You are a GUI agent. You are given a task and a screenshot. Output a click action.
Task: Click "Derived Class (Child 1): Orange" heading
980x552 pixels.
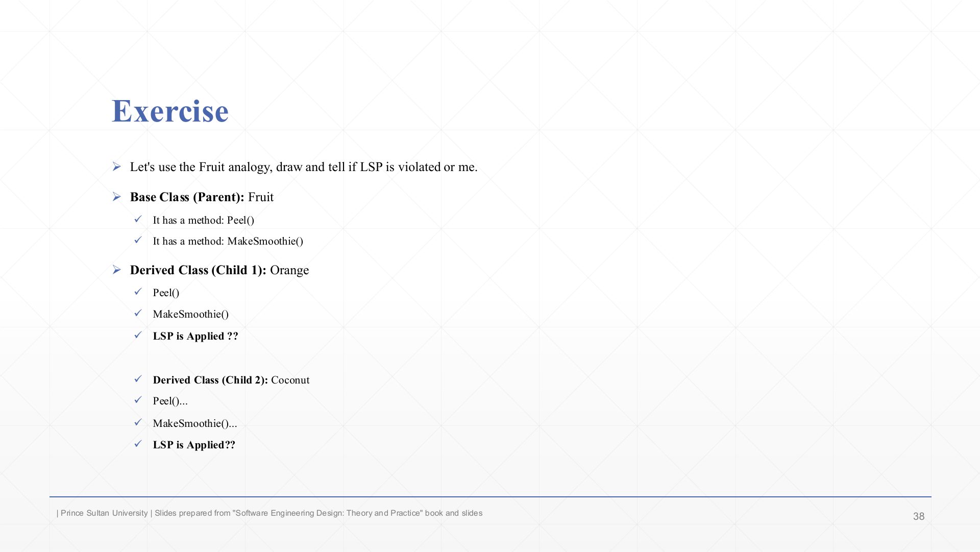tap(219, 270)
